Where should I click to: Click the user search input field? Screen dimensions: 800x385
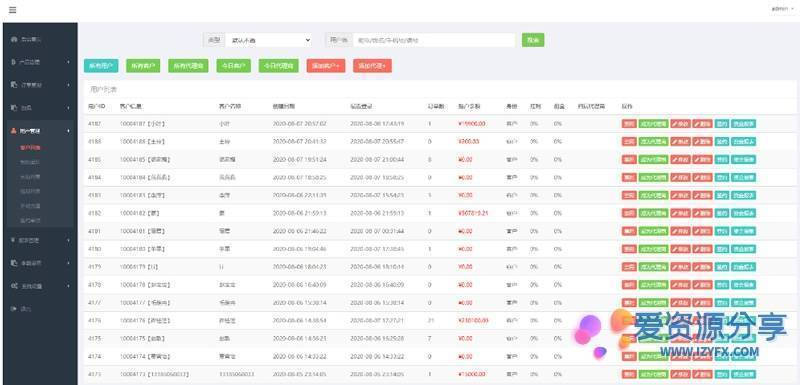[434, 40]
